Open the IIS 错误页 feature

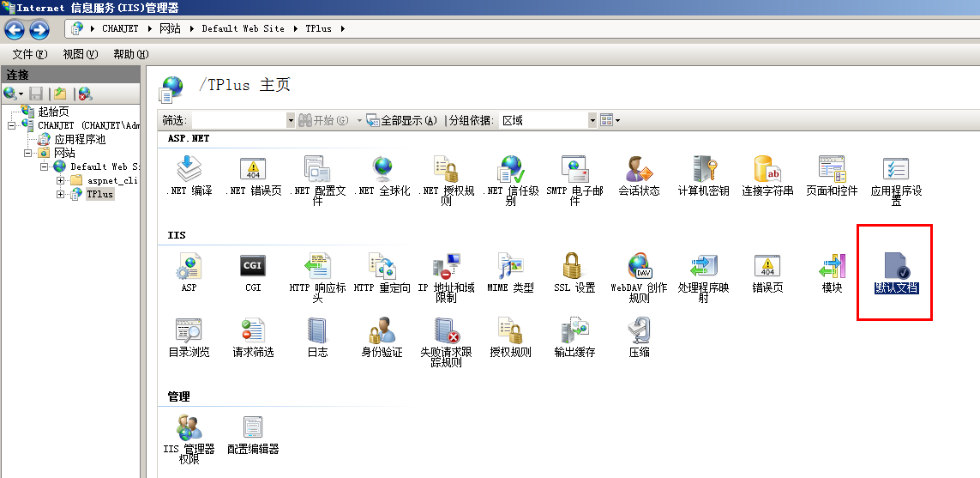[x=767, y=273]
